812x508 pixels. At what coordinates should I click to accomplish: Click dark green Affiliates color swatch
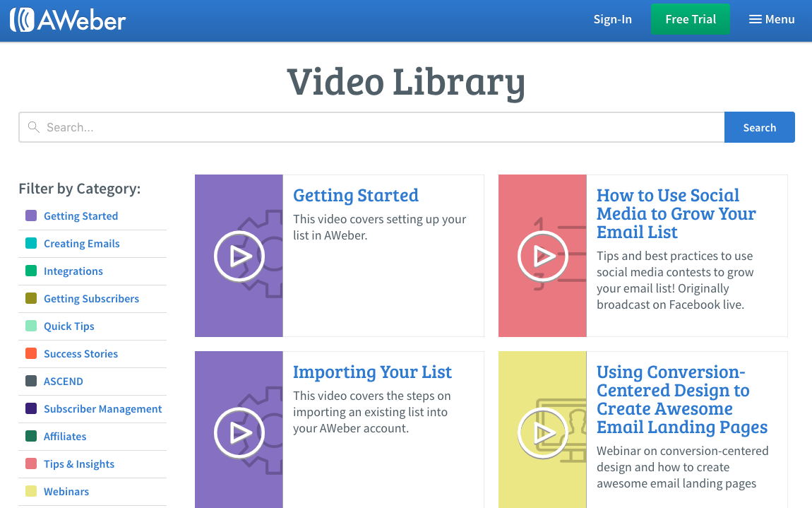click(x=31, y=436)
